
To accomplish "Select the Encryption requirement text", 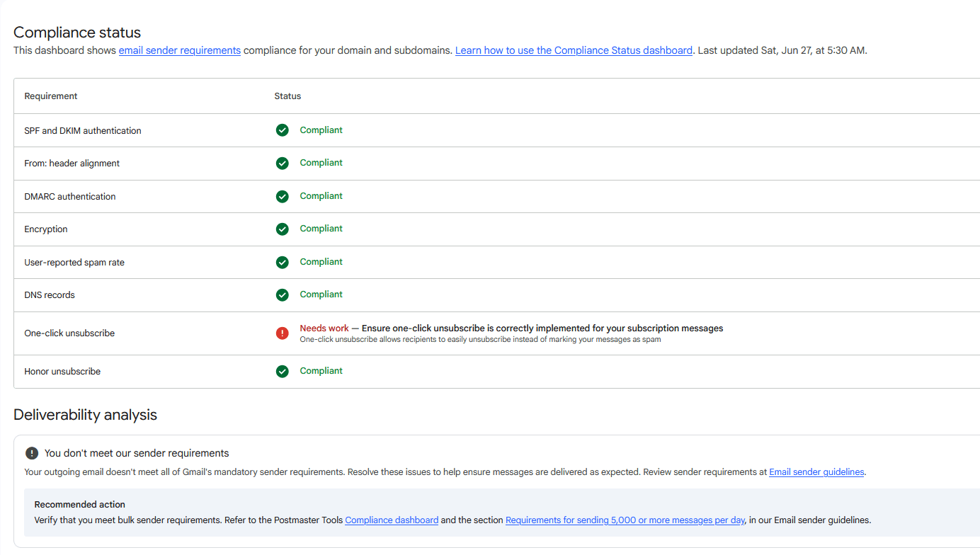I will click(46, 229).
